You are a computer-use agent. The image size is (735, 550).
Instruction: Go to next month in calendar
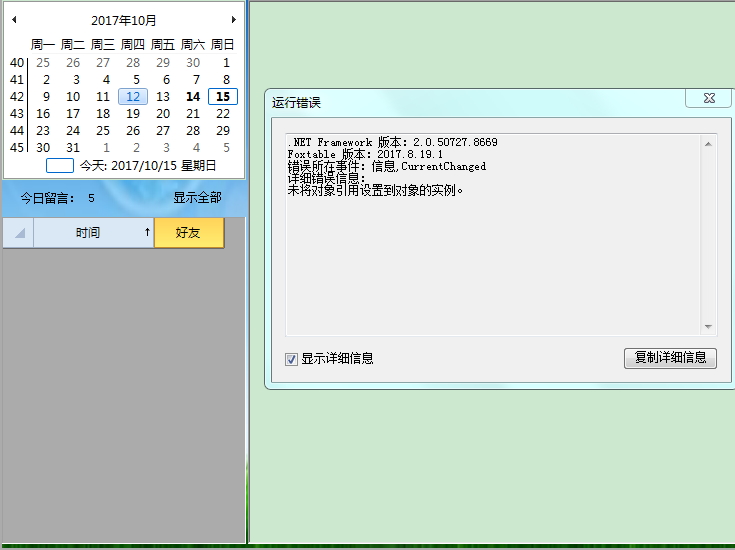point(233,20)
